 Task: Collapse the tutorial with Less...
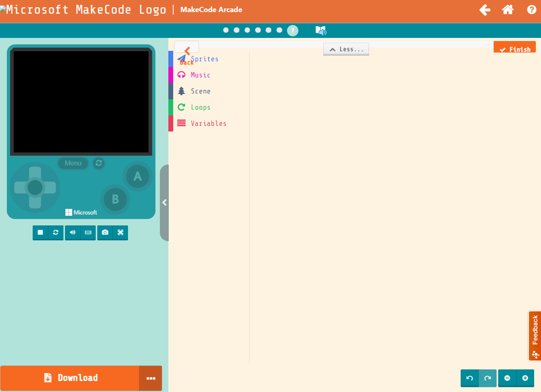tap(346, 49)
